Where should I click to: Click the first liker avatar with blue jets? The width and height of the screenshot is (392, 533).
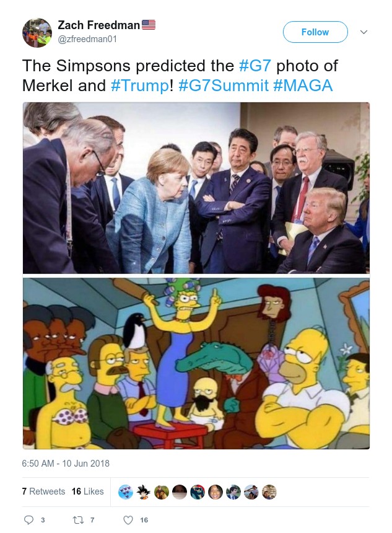[x=125, y=492]
